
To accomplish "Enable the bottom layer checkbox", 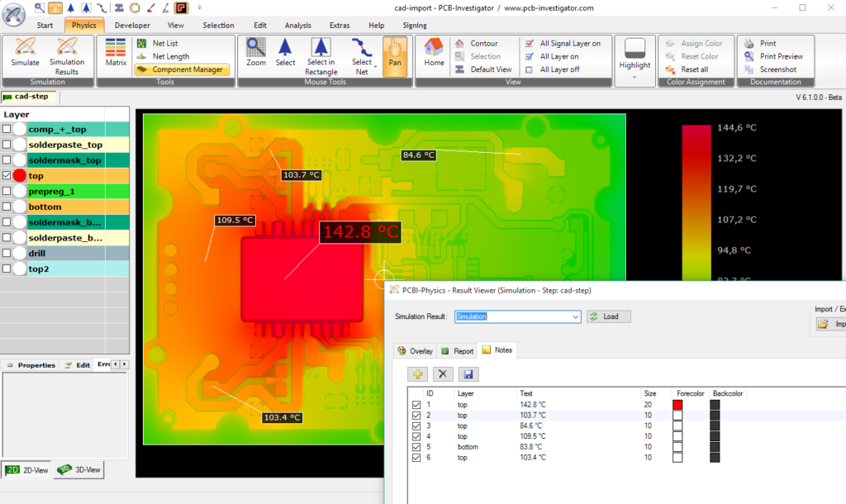I will pos(7,207).
